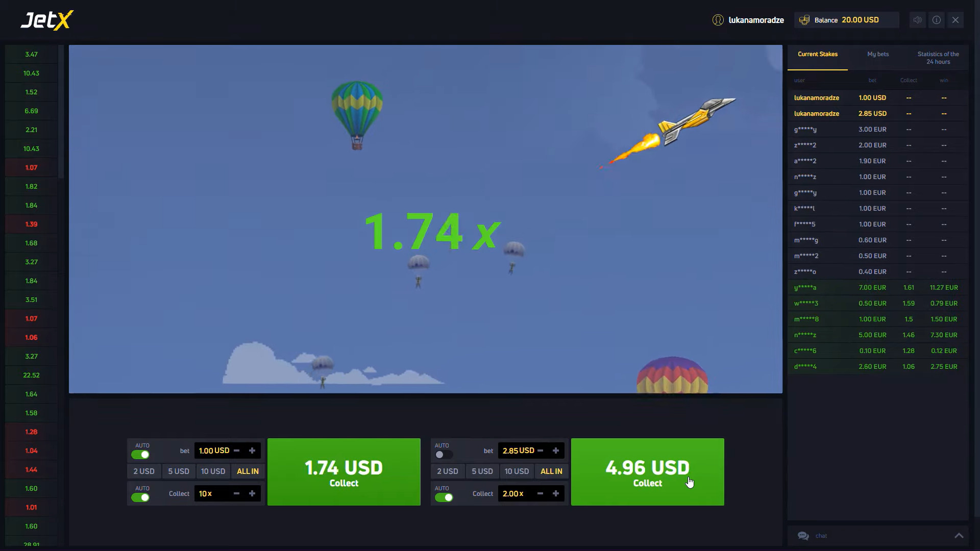Screen dimensions: 980x551
Task: Decrease the 2.85 USD bet with minus
Action: (x=540, y=450)
